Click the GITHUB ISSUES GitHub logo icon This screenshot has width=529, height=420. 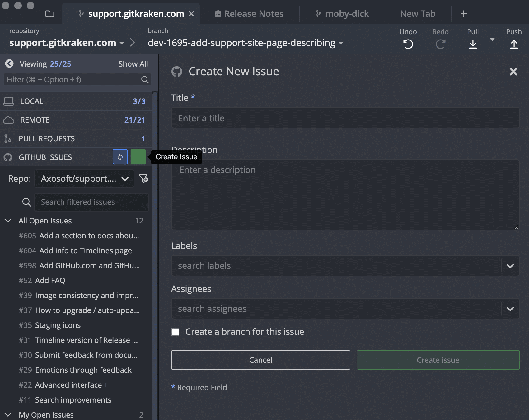tap(8, 157)
